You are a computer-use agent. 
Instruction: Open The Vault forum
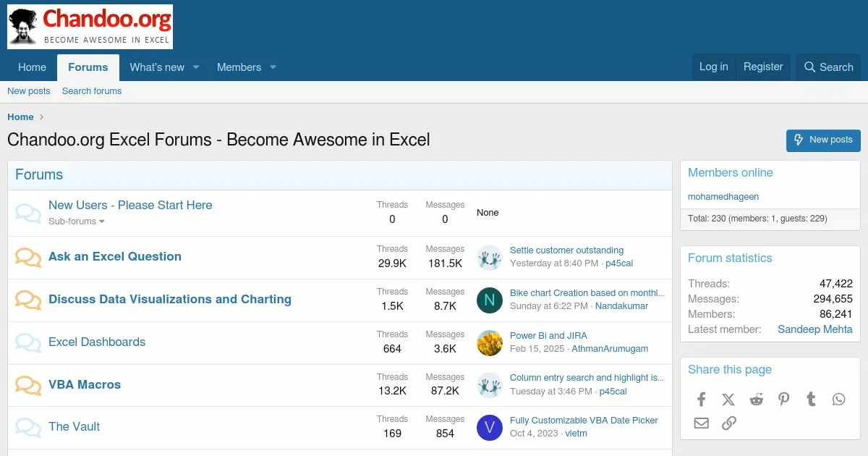pyautogui.click(x=74, y=427)
